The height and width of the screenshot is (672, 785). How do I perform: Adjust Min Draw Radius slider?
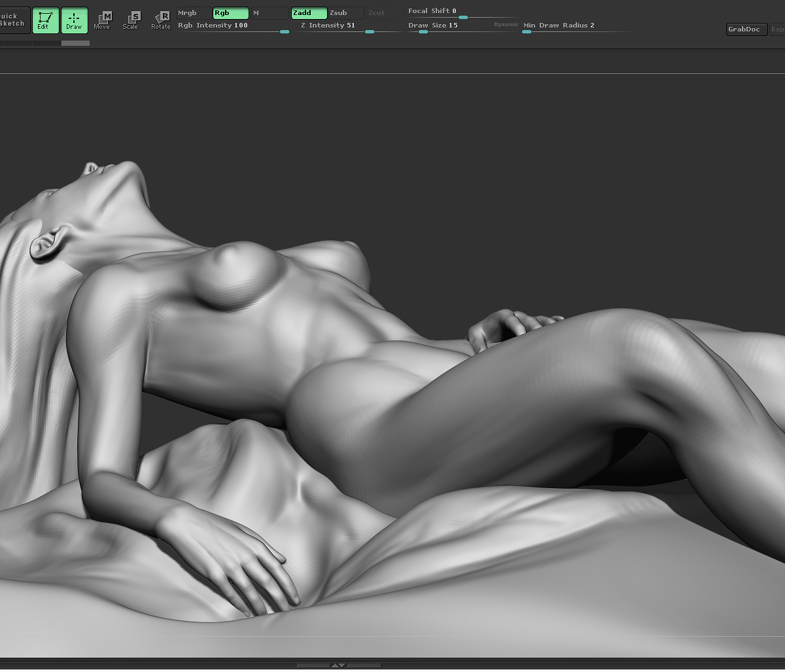[x=577, y=27]
